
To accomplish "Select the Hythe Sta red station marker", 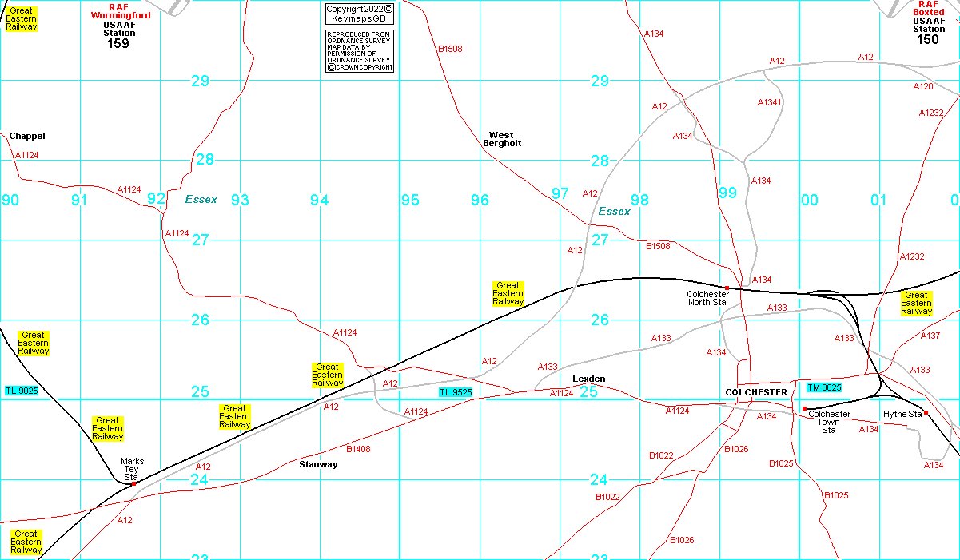I will (926, 412).
